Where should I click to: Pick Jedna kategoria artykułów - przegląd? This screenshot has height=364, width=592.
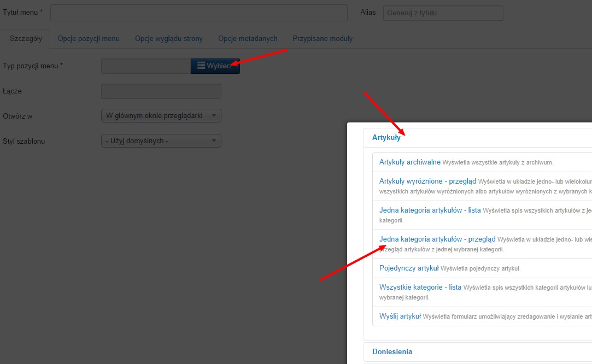[437, 239]
